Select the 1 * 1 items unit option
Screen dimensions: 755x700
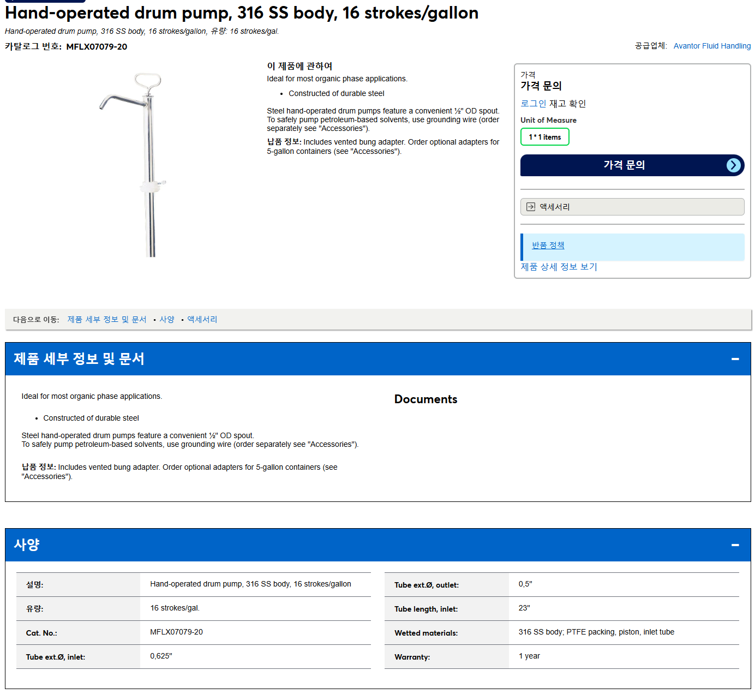tap(545, 137)
